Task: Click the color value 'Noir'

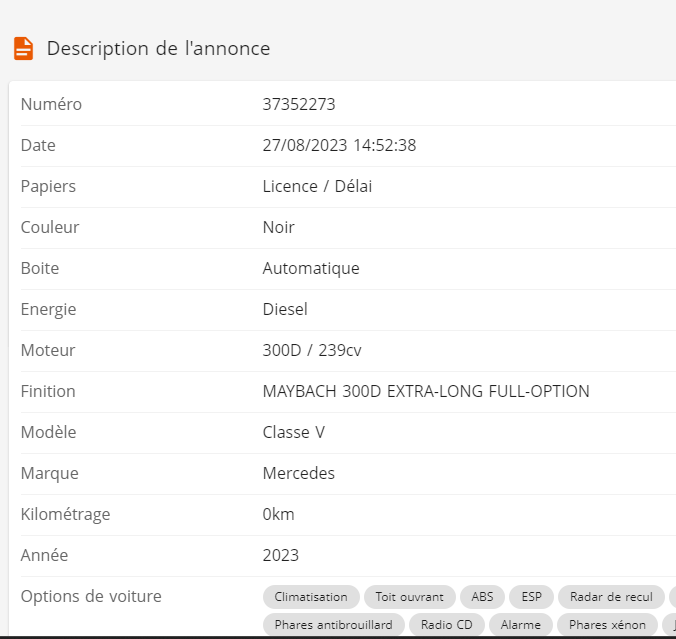Action: (279, 227)
